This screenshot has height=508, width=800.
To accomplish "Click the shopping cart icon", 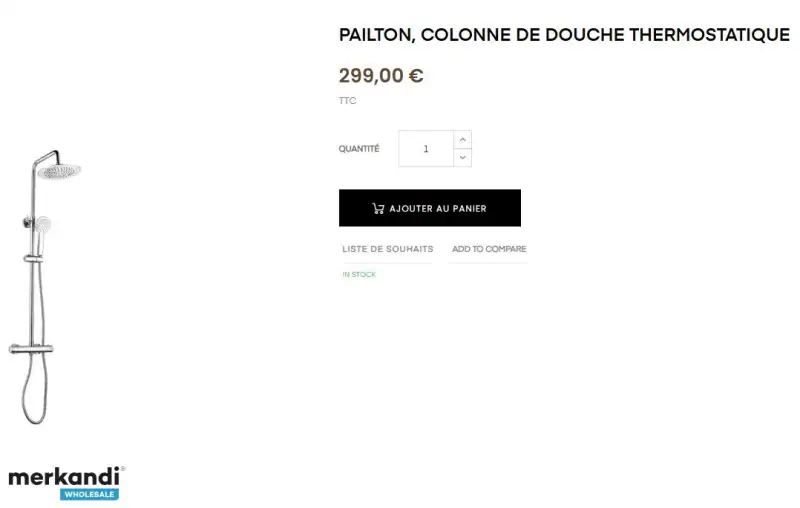I will click(x=378, y=208).
